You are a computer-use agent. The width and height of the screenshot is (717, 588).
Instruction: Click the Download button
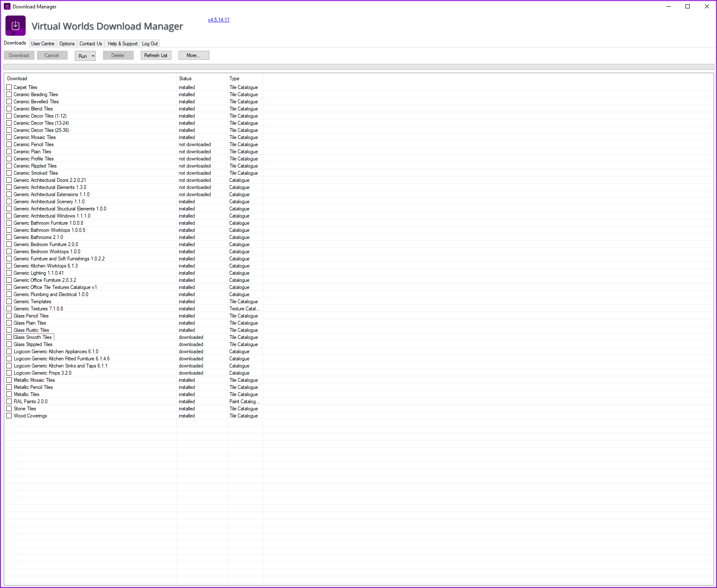coord(19,55)
